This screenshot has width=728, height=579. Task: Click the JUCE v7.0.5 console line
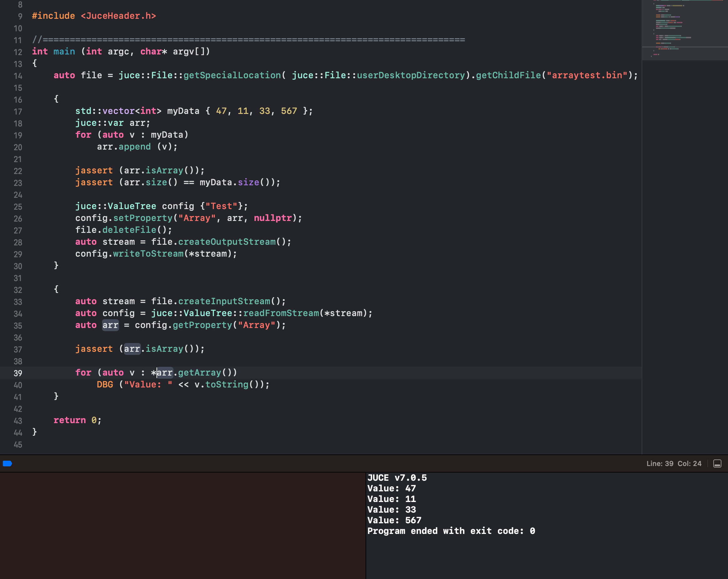pos(397,478)
